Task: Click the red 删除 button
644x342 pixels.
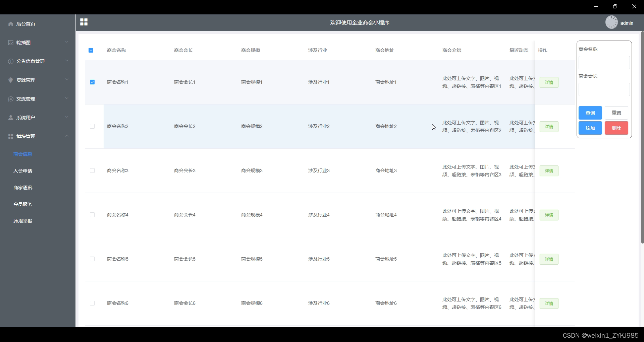Action: (616, 128)
